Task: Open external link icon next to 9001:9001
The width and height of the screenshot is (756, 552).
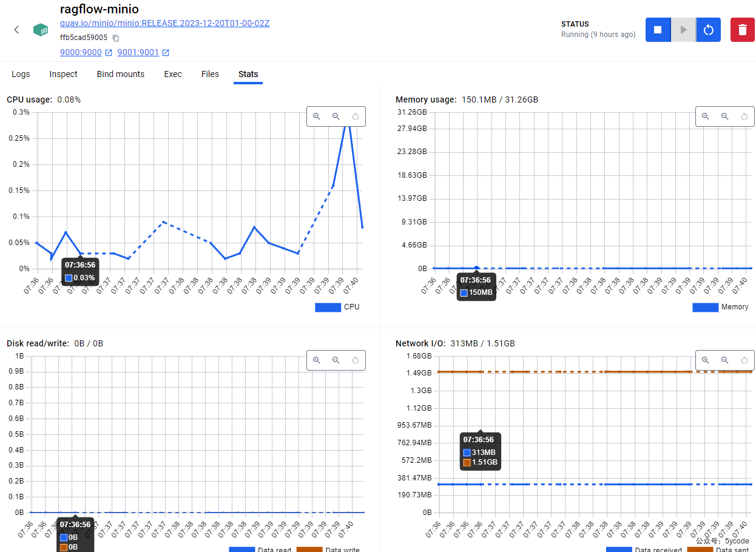Action: pos(166,53)
